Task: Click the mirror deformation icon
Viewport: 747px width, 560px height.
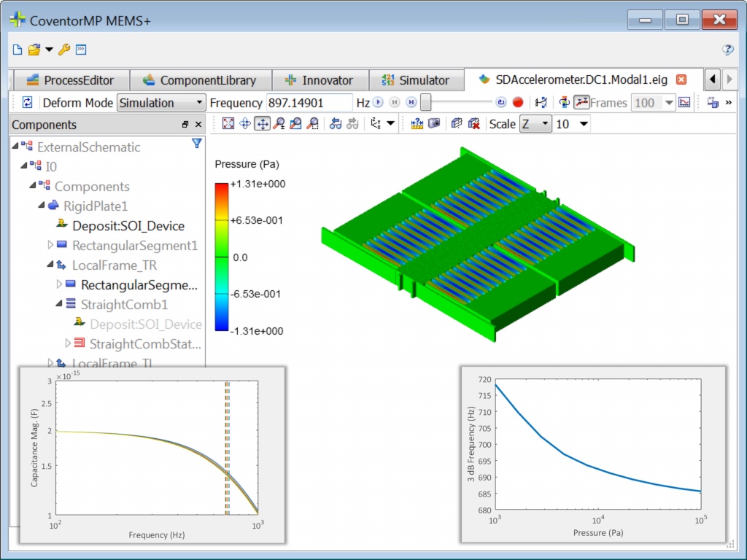Action: 541,102
